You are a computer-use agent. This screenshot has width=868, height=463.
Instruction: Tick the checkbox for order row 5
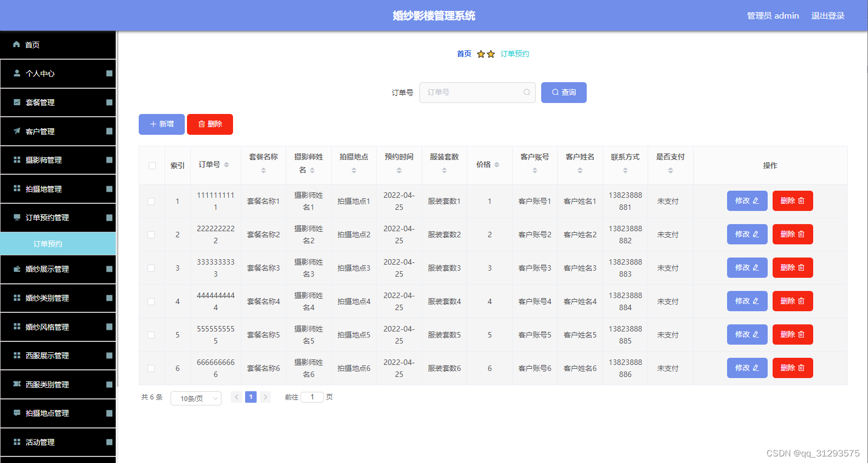coord(151,335)
